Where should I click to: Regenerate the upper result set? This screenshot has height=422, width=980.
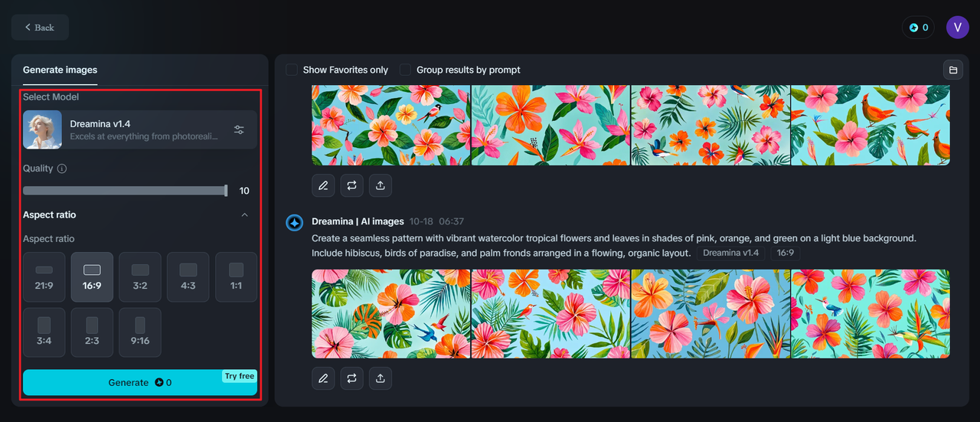point(352,185)
